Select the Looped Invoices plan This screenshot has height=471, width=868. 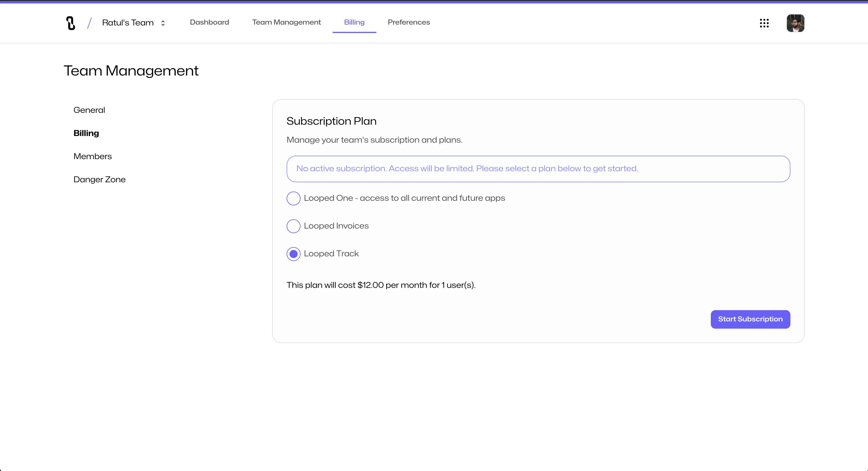(293, 226)
